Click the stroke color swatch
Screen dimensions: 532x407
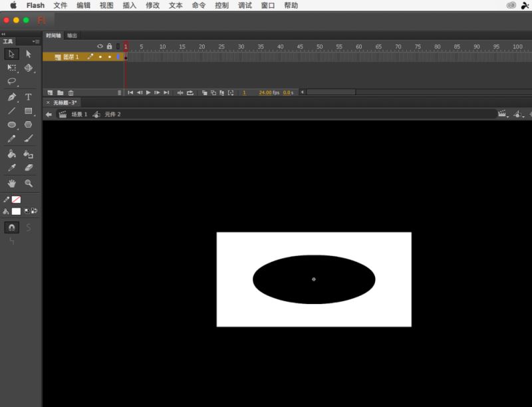click(x=16, y=200)
